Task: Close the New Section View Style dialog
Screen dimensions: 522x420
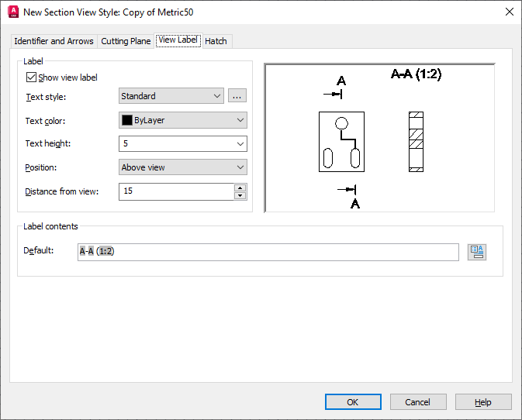Action: (x=510, y=12)
